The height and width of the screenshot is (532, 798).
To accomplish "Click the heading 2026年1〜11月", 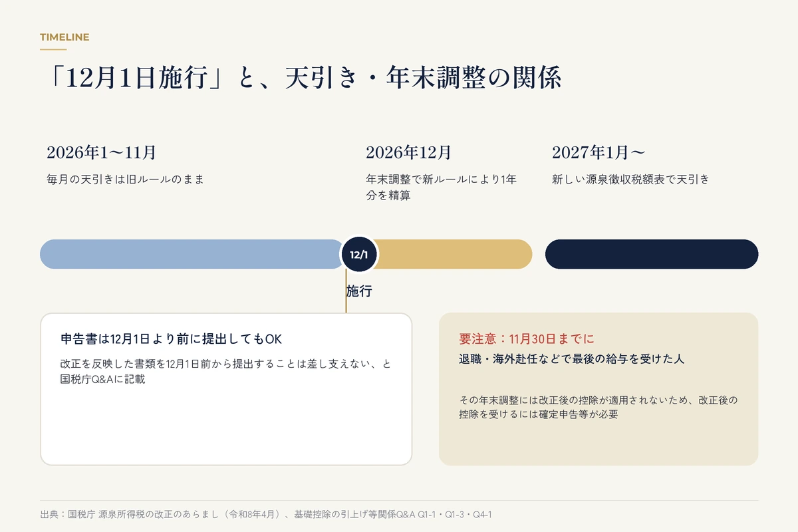I will click(x=101, y=152).
